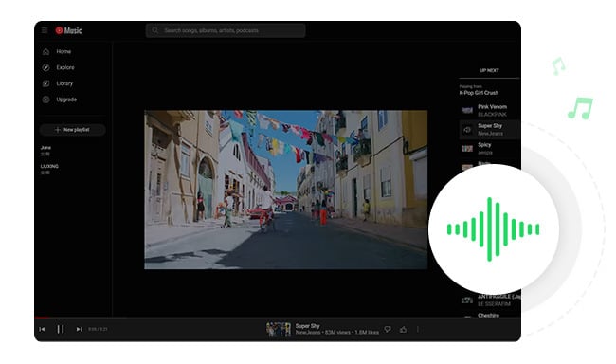Click the Home house icon
616x364 pixels.
tap(46, 51)
